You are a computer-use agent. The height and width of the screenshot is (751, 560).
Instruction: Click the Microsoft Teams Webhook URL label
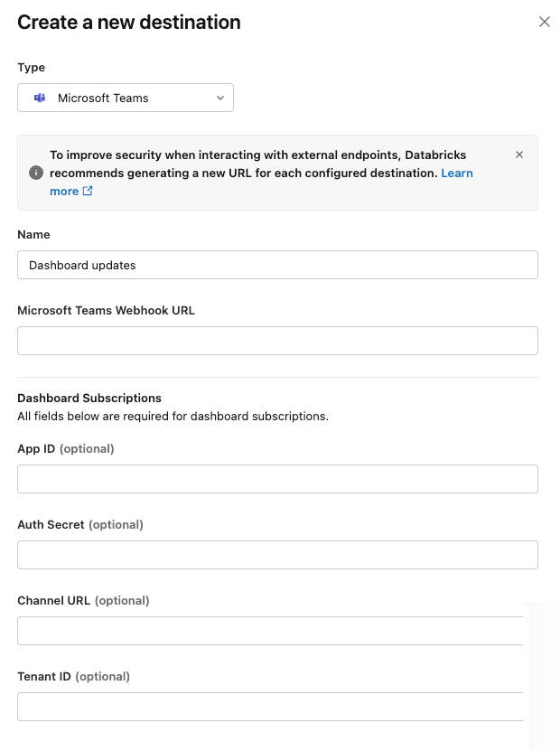(106, 311)
